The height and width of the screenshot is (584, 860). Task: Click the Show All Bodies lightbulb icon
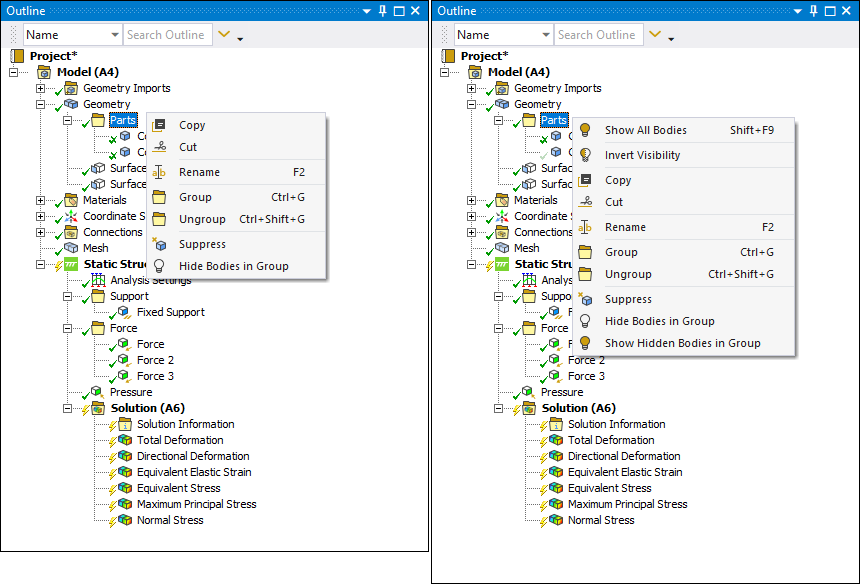pyautogui.click(x=586, y=130)
